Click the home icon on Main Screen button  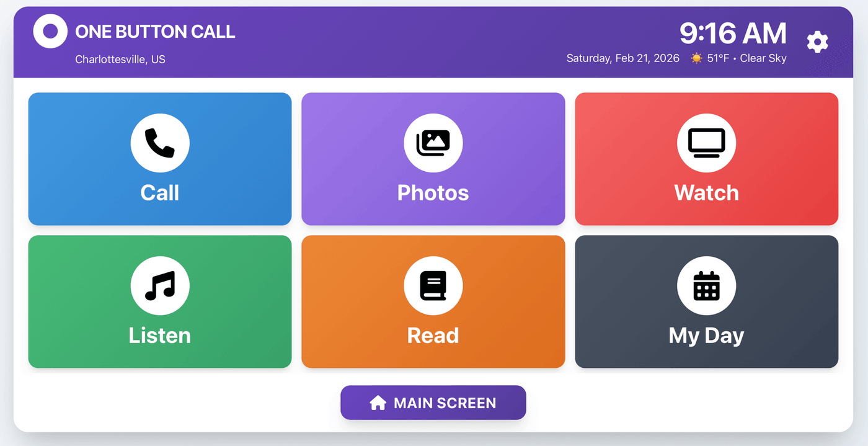tap(377, 403)
